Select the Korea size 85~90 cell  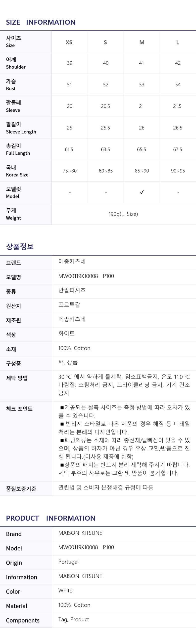tap(142, 171)
